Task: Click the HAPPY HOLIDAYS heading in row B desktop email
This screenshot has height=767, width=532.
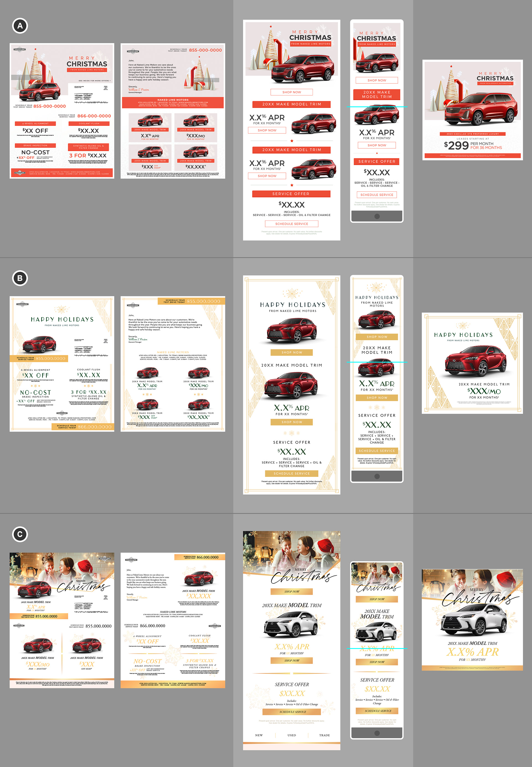Action: [x=293, y=304]
